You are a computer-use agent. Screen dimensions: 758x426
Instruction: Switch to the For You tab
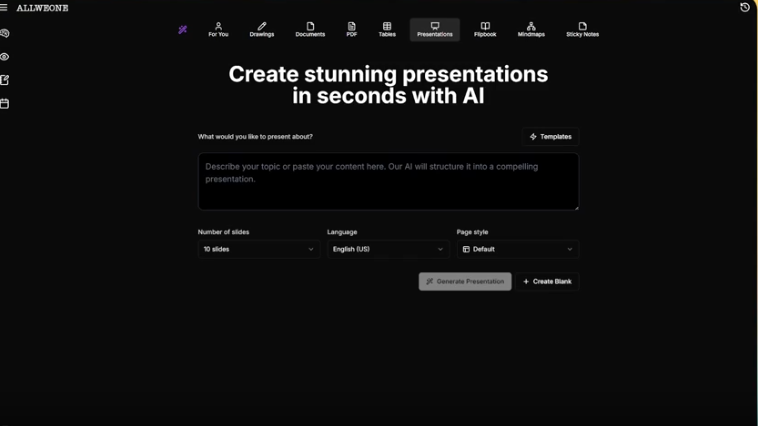tap(219, 29)
